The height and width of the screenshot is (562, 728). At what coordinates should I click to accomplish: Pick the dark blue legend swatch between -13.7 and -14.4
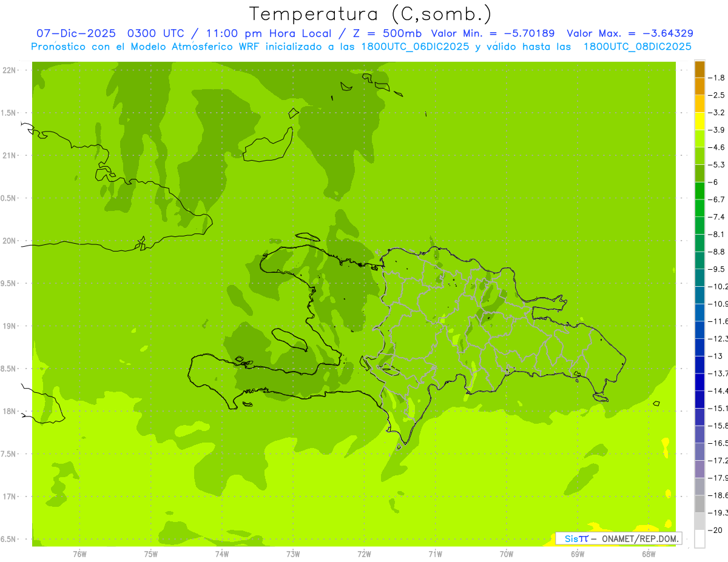[699, 382]
